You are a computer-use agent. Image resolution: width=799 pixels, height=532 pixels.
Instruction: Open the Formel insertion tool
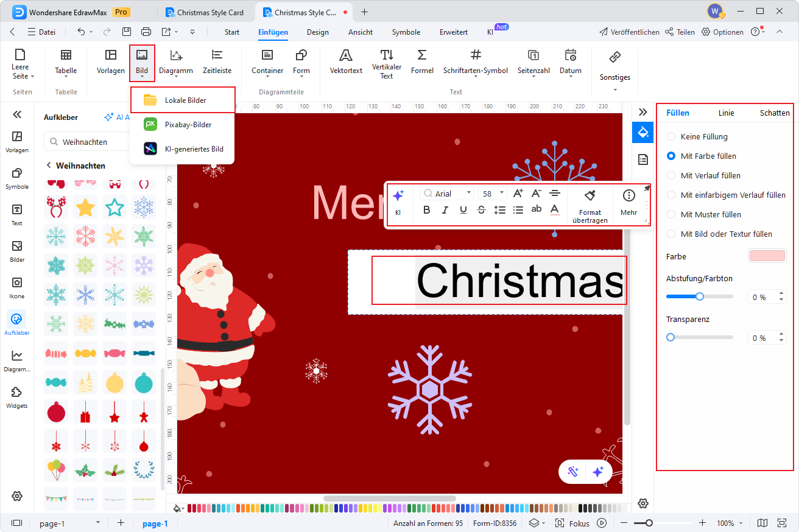point(422,61)
